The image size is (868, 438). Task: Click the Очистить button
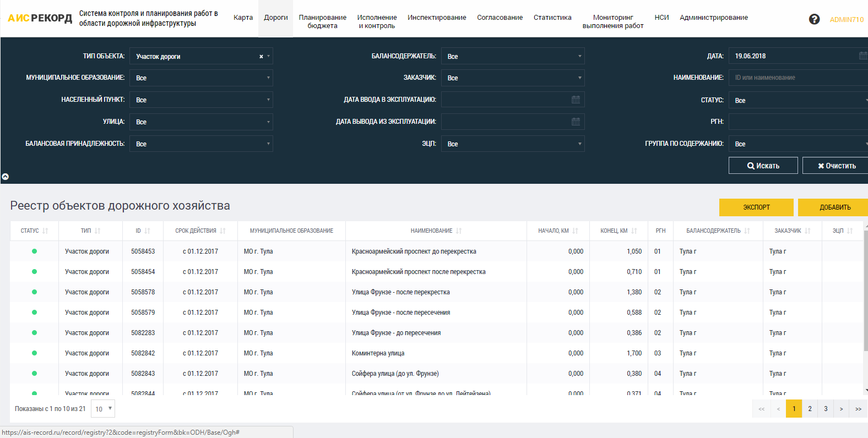click(835, 166)
